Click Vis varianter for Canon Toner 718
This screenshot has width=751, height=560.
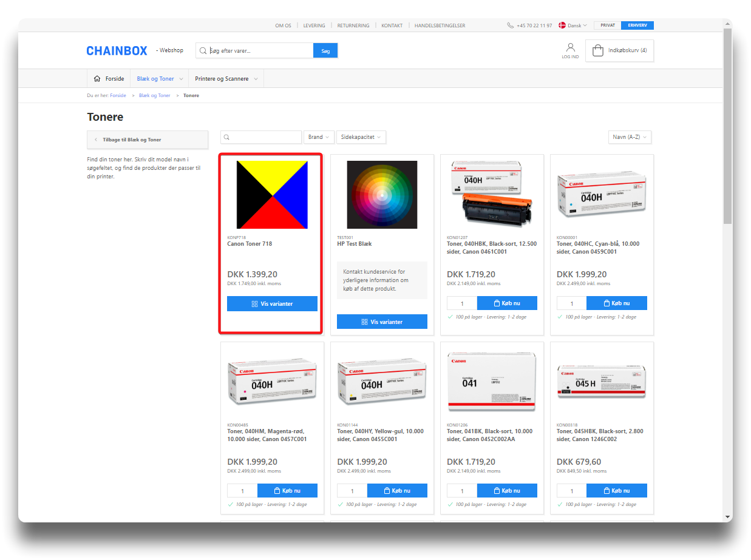272,303
